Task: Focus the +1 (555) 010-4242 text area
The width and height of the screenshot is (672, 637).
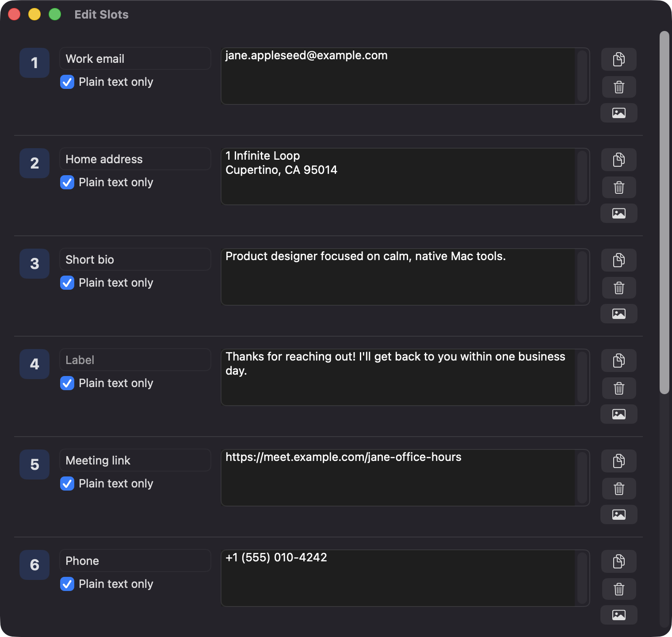Action: [x=405, y=578]
